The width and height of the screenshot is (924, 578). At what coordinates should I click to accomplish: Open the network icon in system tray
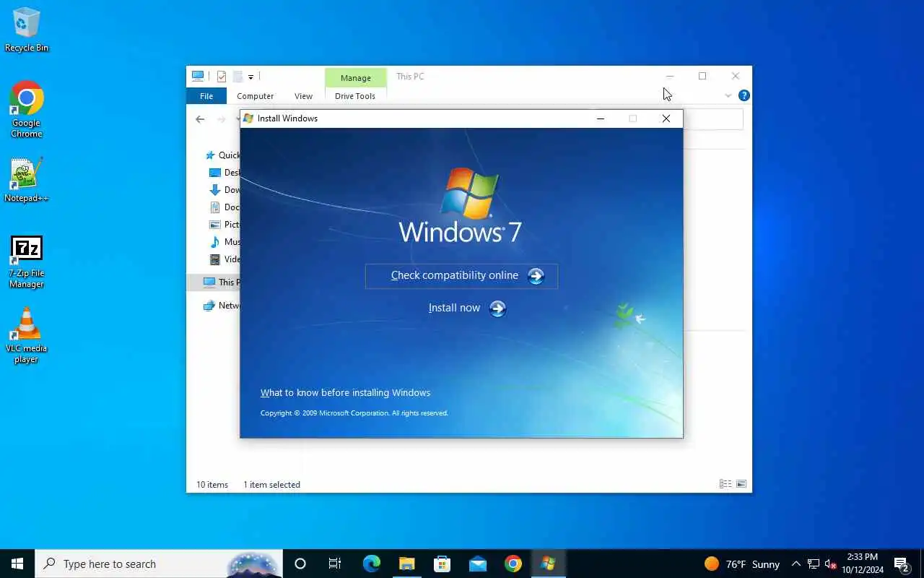[x=814, y=564]
